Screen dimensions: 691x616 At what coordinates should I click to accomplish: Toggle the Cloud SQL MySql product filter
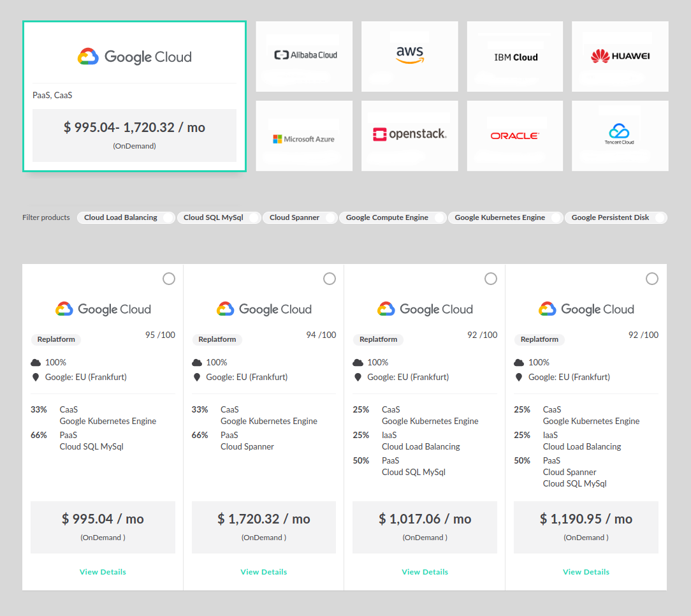coord(219,217)
